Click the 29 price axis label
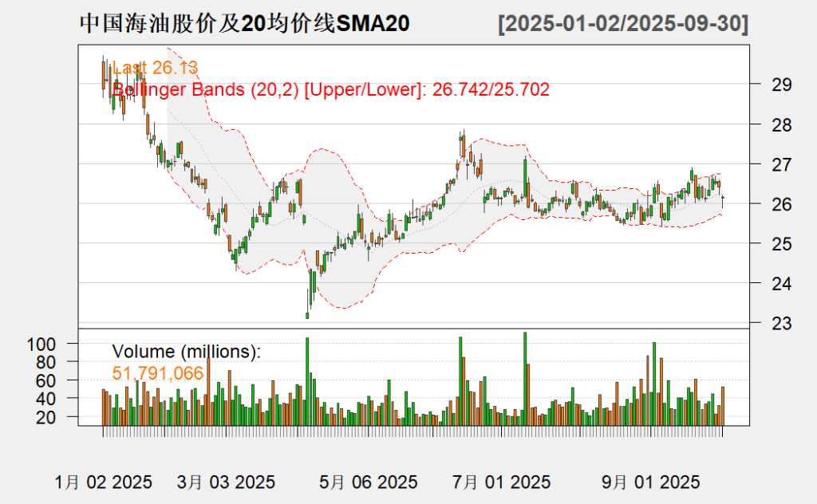Screen dimensions: 817x504 click(x=761, y=85)
